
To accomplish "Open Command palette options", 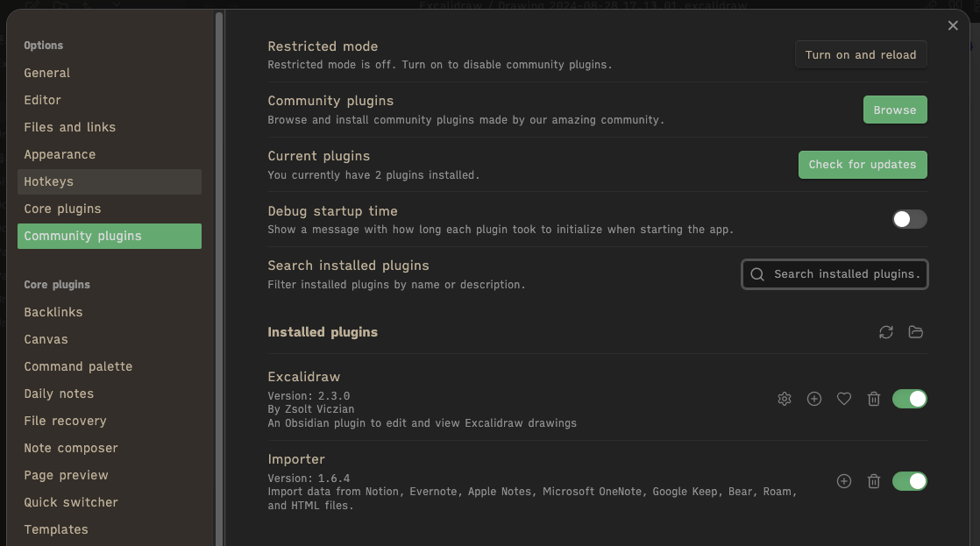I will (x=110, y=366).
